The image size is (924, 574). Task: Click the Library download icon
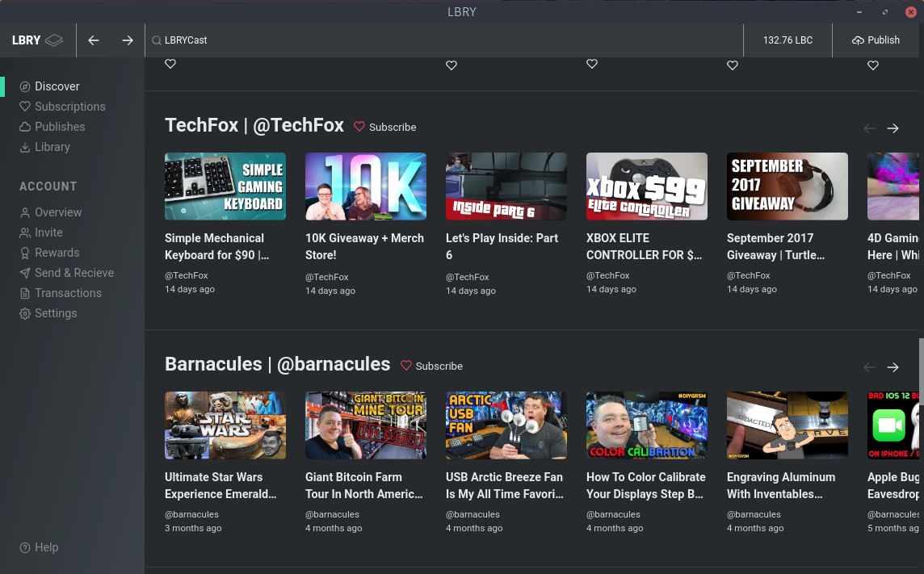tap(25, 147)
